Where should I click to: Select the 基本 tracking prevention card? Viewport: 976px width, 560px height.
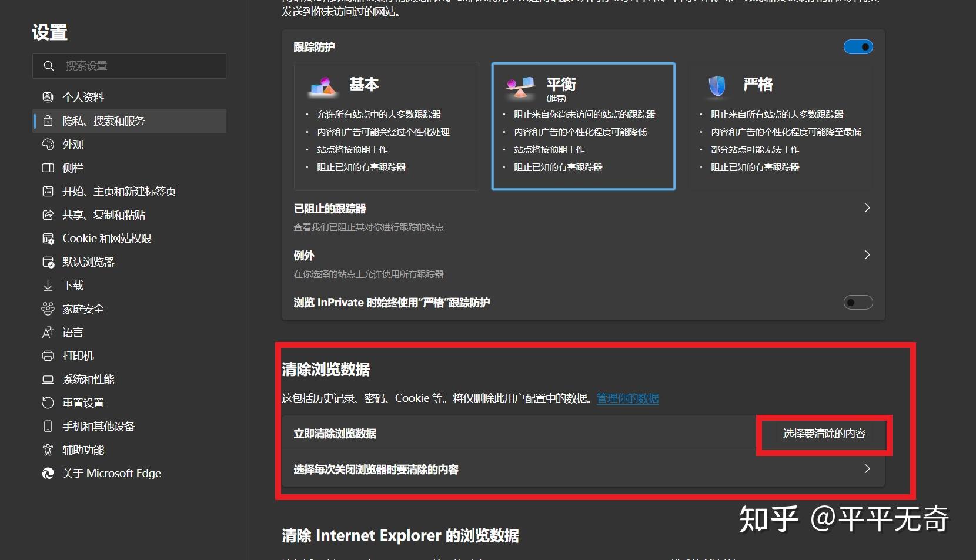tap(386, 126)
